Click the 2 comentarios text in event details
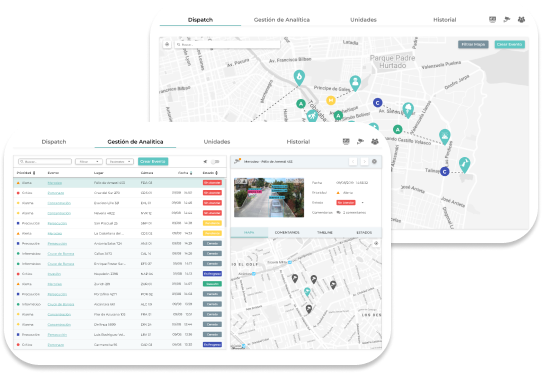The image size is (542, 373). coord(354,213)
